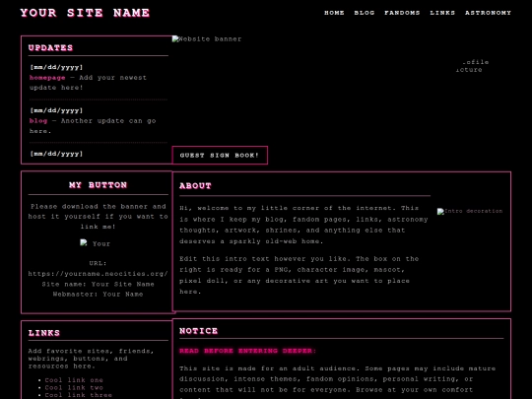Select the ABOUT heading
Screen dimensions: 532x399
[x=195, y=186]
